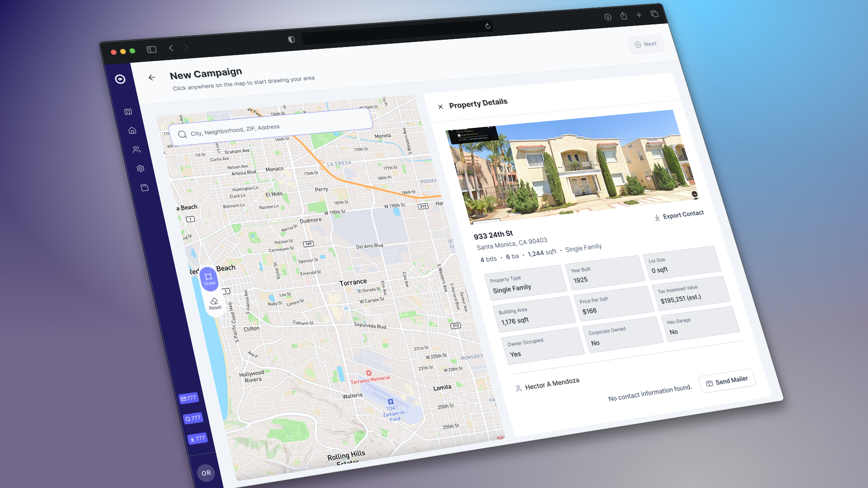
Task: Click the property street view photo
Action: pyautogui.click(x=572, y=166)
